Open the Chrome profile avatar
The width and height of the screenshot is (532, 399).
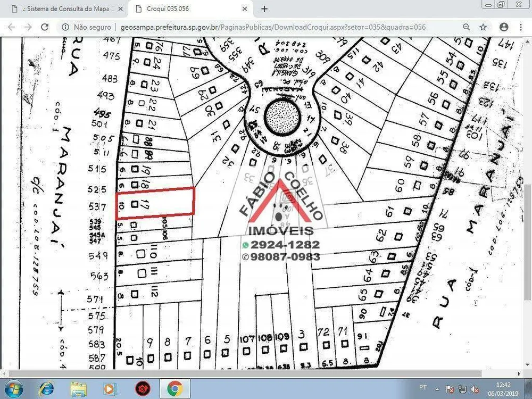pyautogui.click(x=504, y=27)
